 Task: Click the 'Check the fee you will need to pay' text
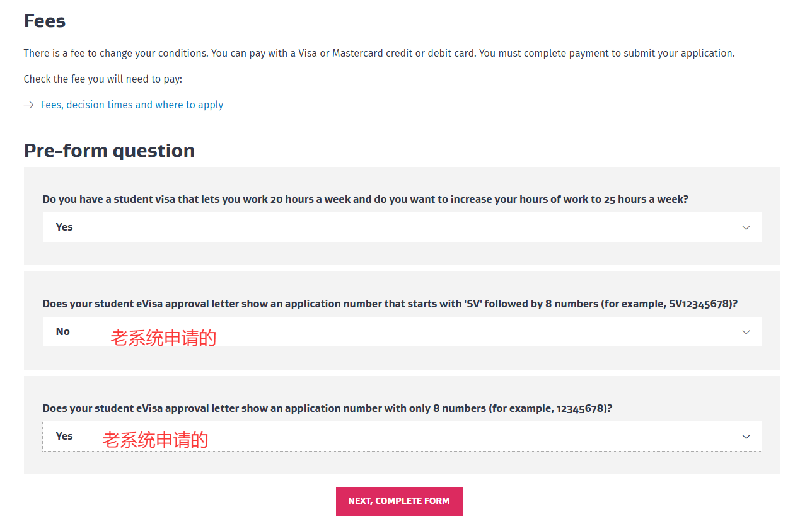click(x=103, y=79)
